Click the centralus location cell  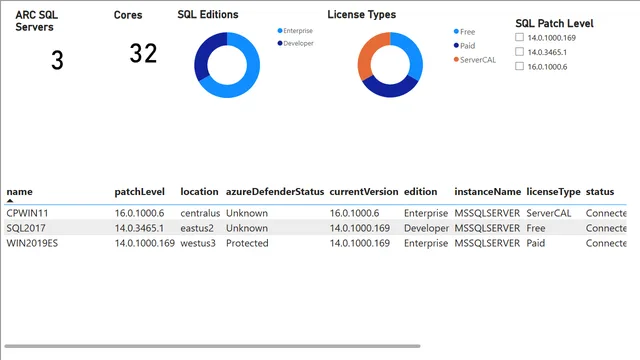coord(200,213)
